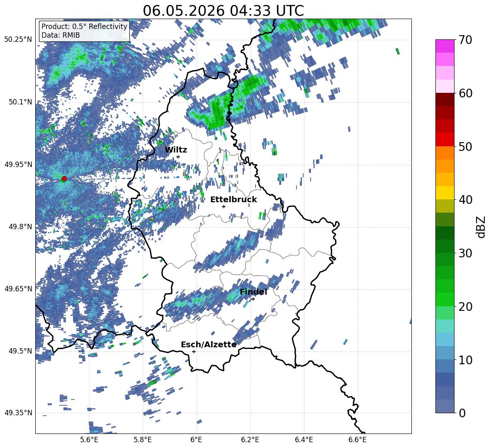Select the Wiltz city label

tap(176, 150)
